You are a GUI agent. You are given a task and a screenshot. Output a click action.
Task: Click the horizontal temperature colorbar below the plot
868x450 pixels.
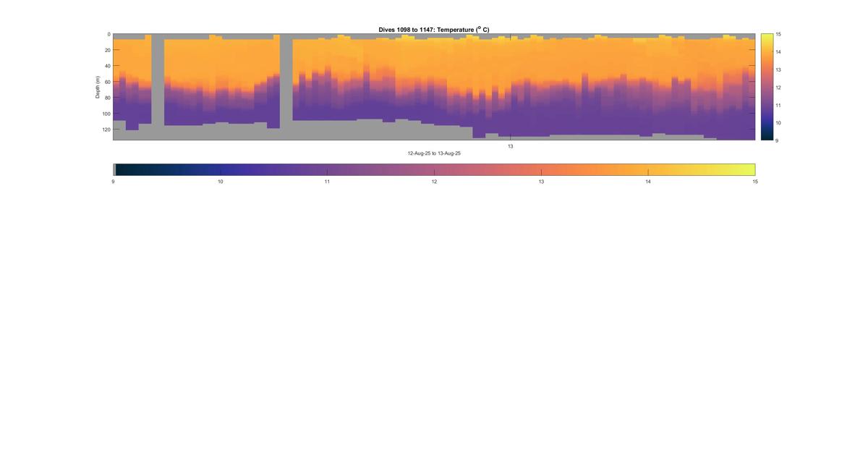[434, 169]
